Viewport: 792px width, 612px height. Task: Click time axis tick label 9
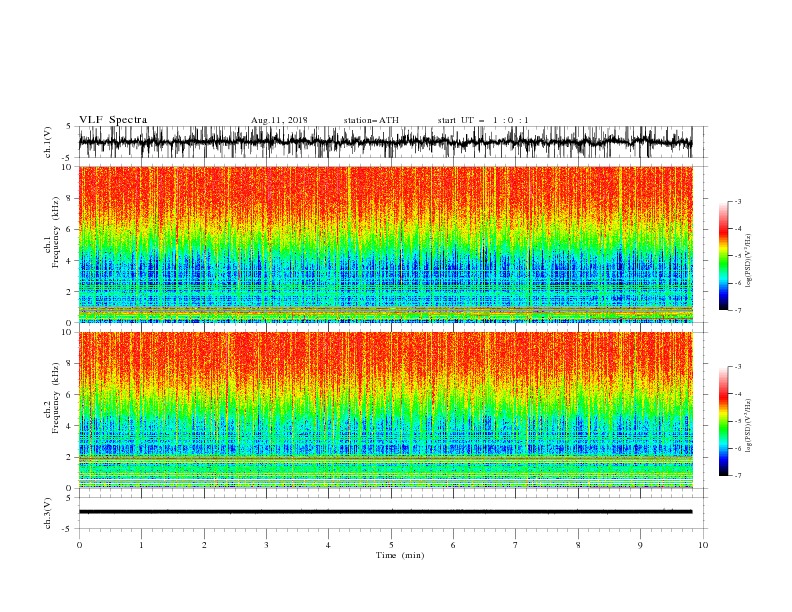tap(640, 545)
